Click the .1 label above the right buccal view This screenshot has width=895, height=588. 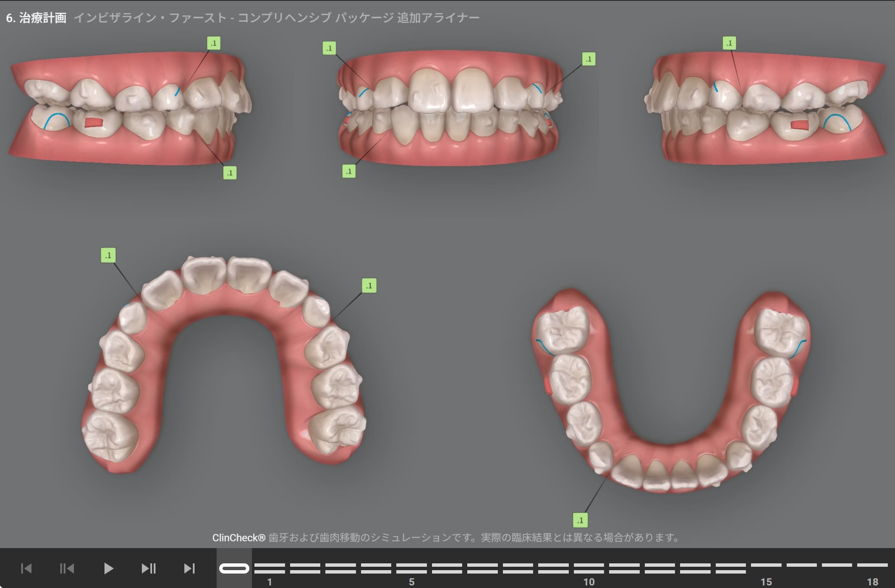pyautogui.click(x=213, y=43)
